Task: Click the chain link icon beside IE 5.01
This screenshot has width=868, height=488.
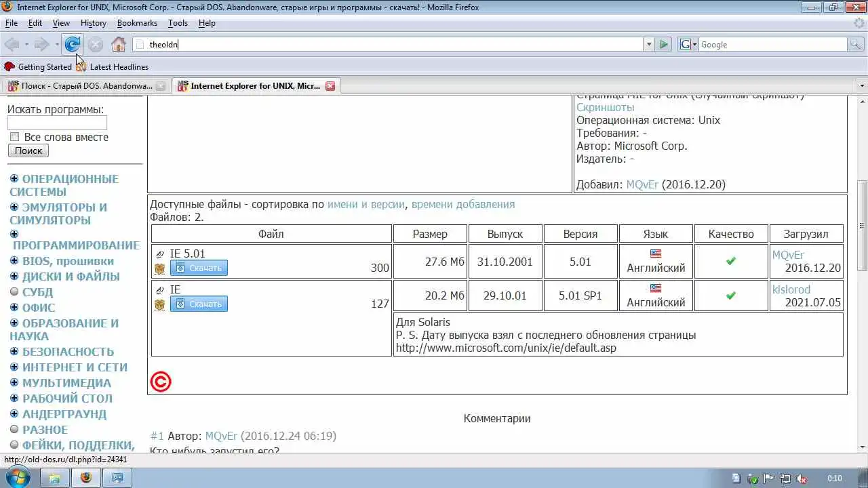Action: pyautogui.click(x=160, y=254)
